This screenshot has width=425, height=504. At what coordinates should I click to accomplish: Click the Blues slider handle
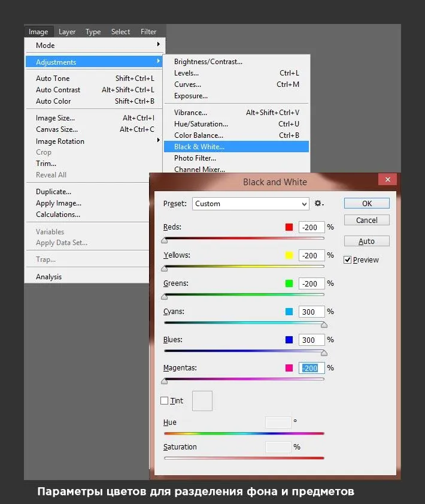[x=324, y=353]
